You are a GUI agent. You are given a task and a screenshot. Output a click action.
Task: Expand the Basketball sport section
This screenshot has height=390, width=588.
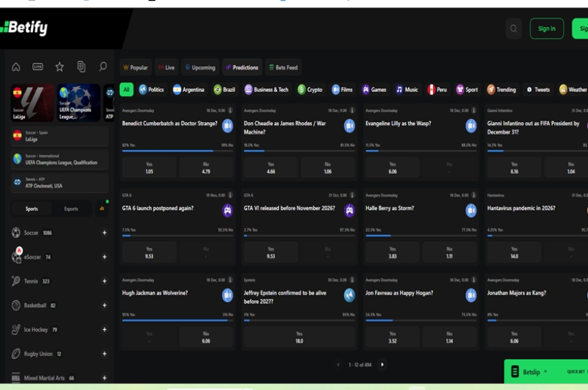104,305
